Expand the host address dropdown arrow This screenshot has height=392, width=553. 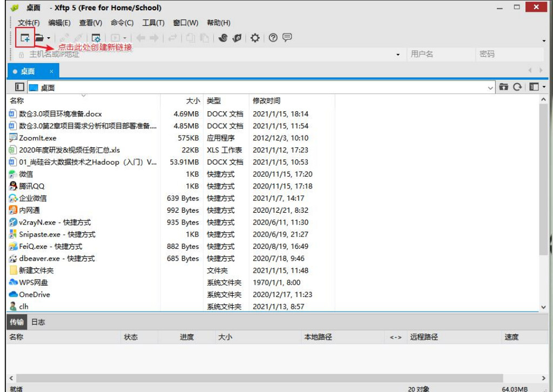tap(398, 55)
